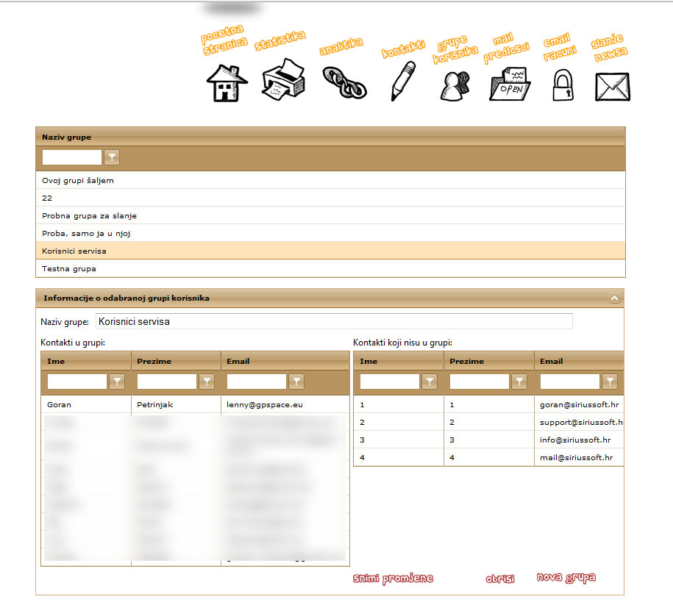The image size is (673, 616).
Task: Click Prezime filter icon in non-group contacts
Action: [519, 382]
